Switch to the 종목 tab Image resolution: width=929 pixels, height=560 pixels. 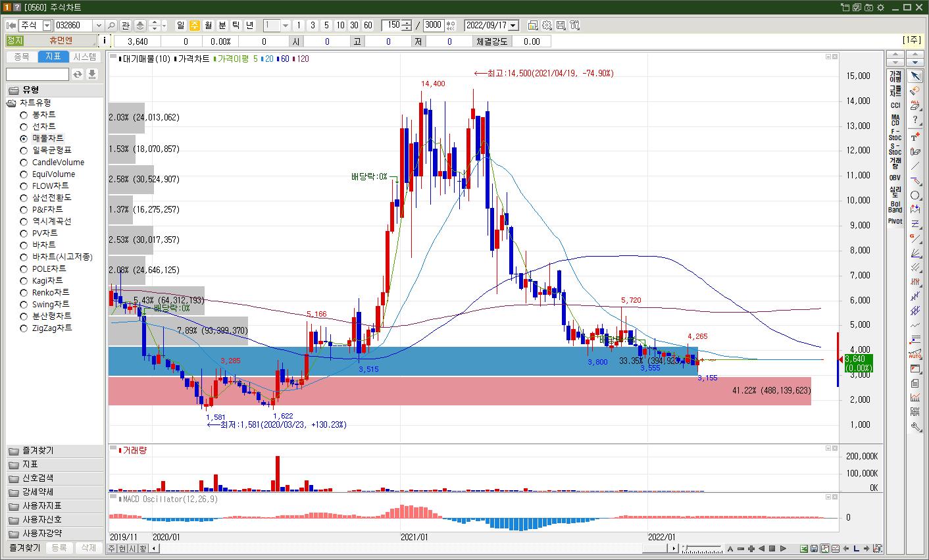click(22, 57)
